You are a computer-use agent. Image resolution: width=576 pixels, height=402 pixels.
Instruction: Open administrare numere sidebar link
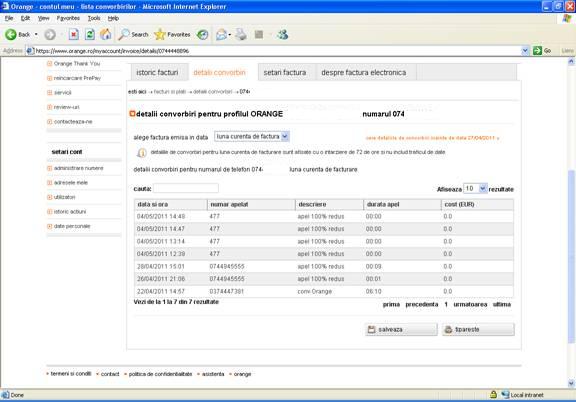click(79, 168)
